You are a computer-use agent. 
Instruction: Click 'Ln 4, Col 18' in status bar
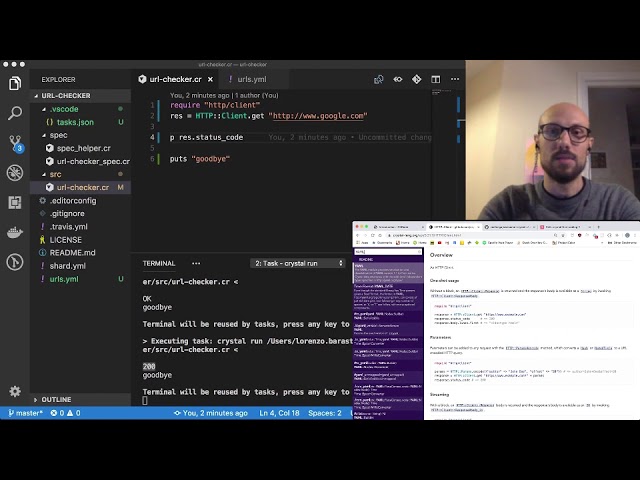[279, 413]
